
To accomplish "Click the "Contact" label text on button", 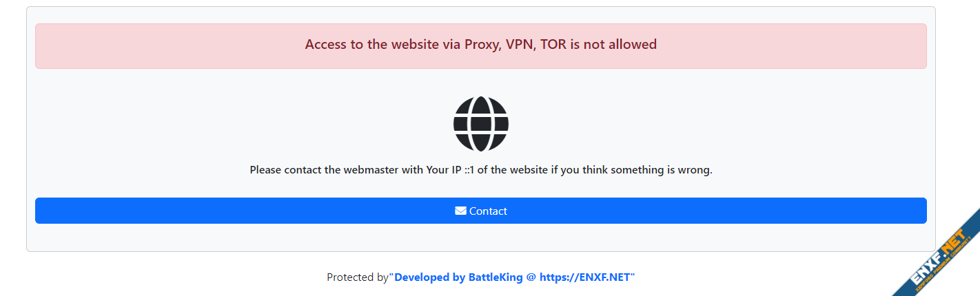I will point(488,211).
